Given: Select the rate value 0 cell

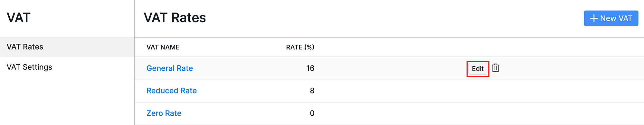Looking at the screenshot, I should click(312, 113).
